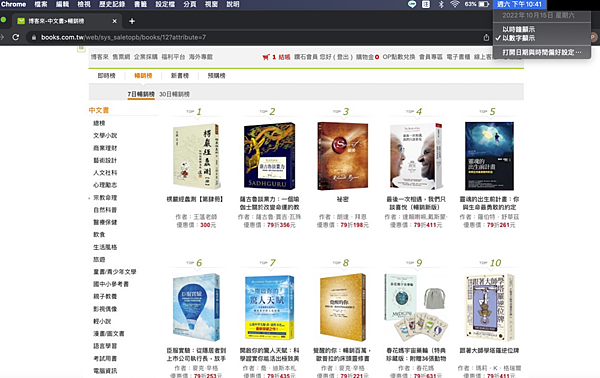Click the 博客來 top link
This screenshot has width=600, height=378.
99,57
